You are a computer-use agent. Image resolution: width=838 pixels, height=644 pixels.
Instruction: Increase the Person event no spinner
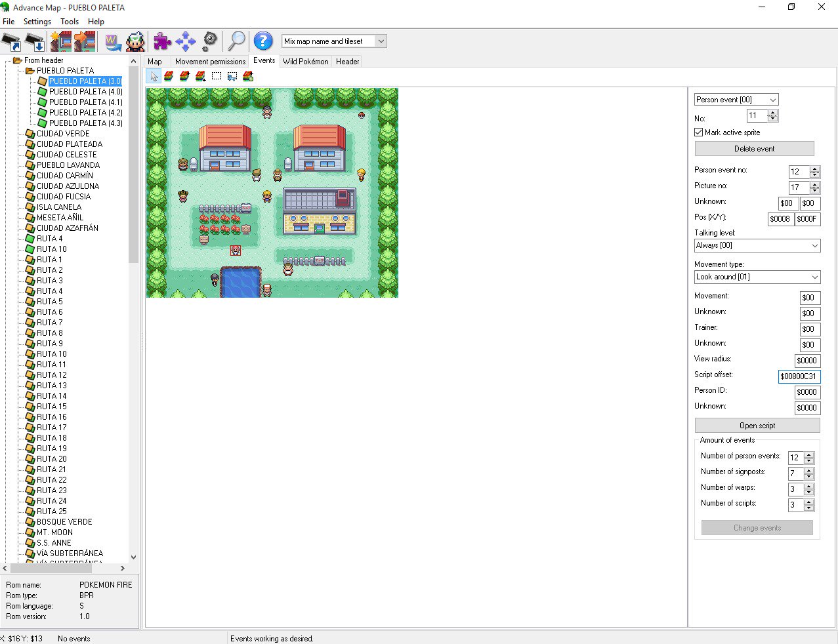[x=814, y=169]
